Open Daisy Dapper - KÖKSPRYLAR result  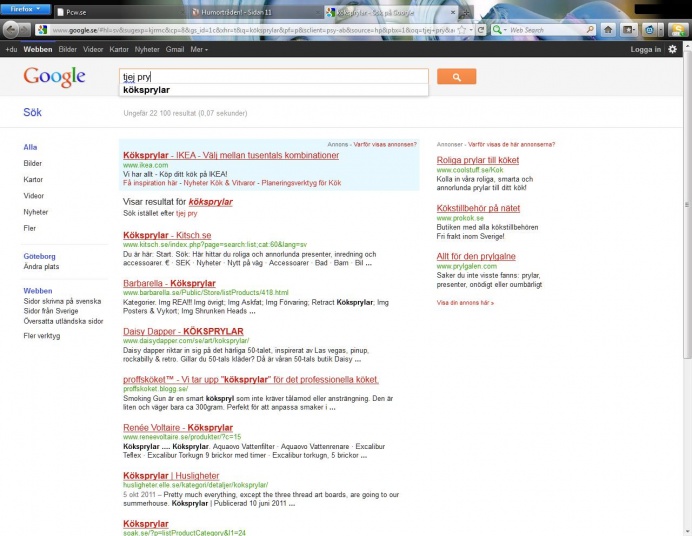pyautogui.click(x=183, y=331)
